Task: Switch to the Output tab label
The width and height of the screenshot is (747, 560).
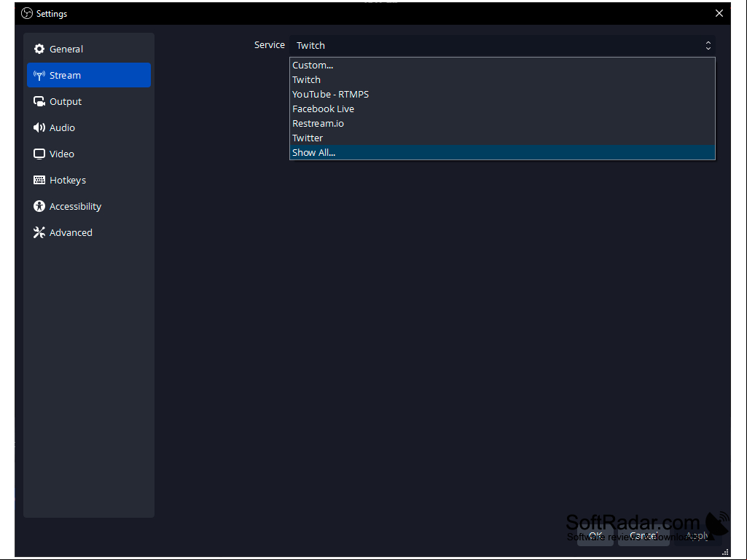Action: (66, 101)
